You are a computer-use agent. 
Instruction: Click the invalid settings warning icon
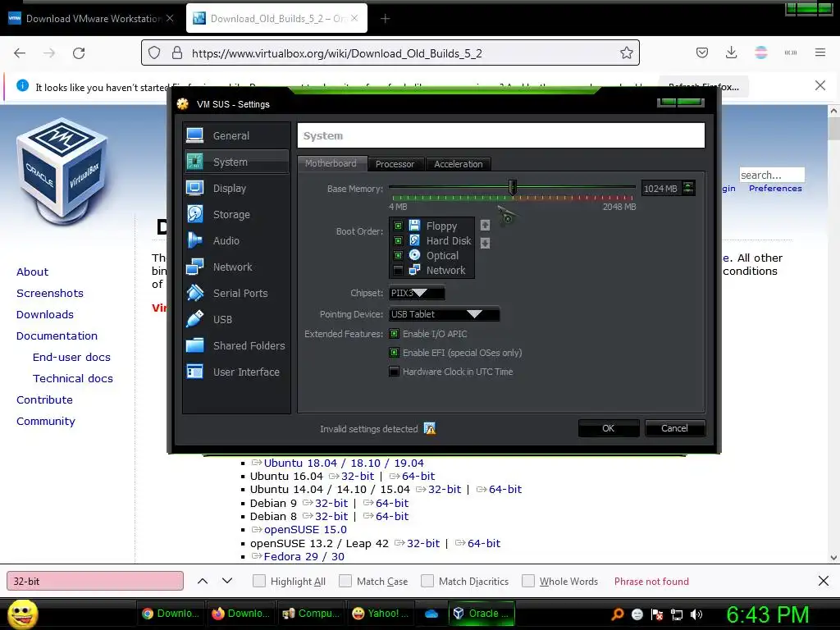(x=430, y=428)
